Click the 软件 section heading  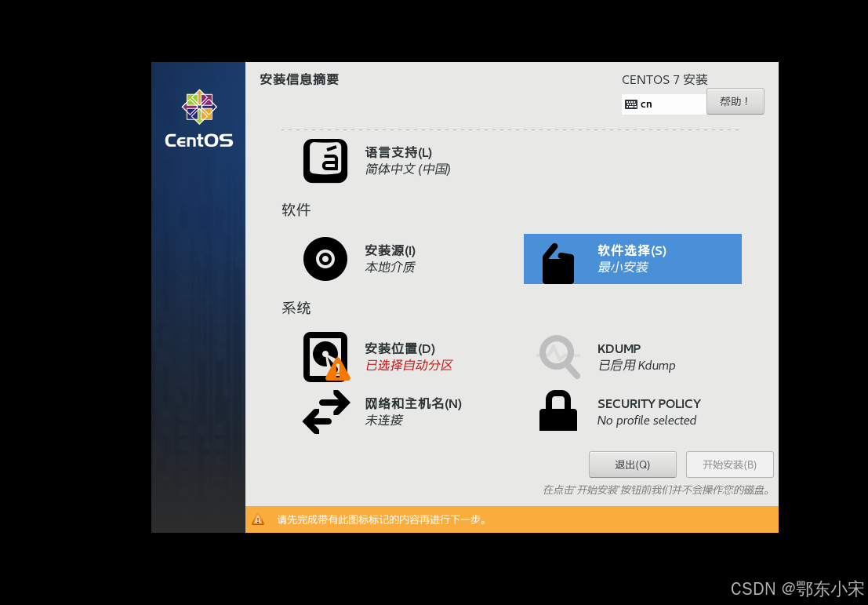click(x=296, y=210)
